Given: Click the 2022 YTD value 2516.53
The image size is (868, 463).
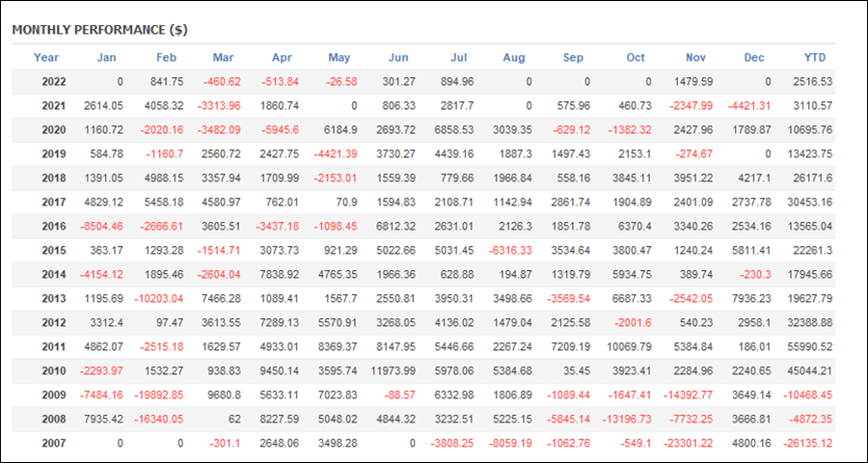Looking at the screenshot, I should pyautogui.click(x=811, y=82).
